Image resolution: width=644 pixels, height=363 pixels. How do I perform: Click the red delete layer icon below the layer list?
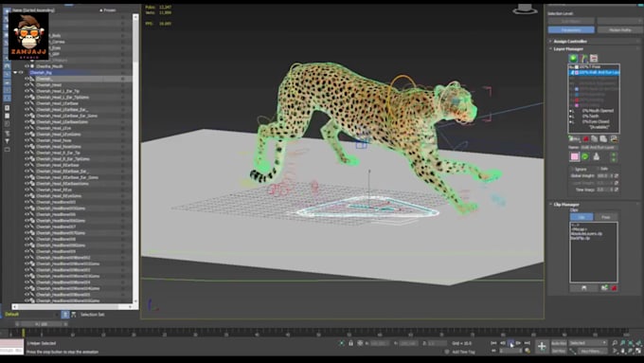pos(586,139)
